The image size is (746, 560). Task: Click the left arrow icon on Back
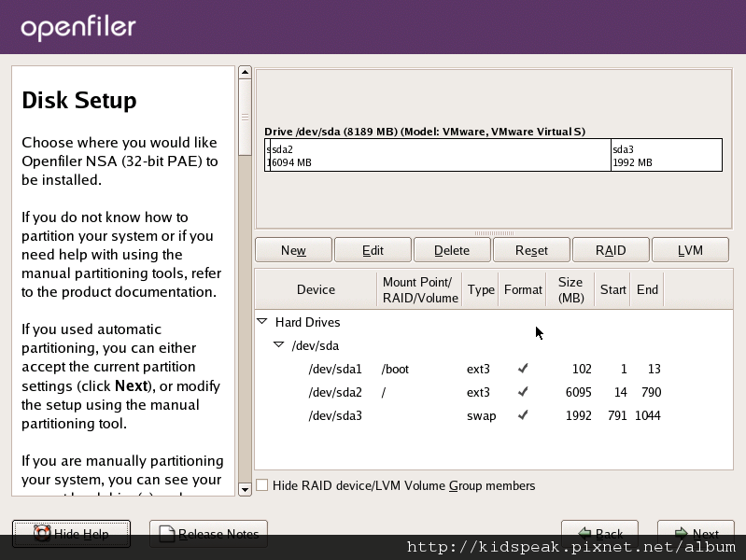click(584, 533)
